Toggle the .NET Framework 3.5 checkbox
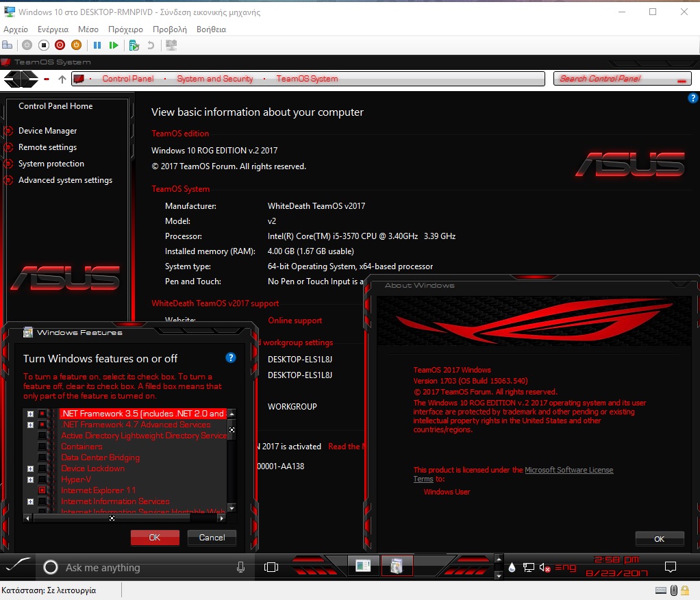Viewport: 700px width, 600px height. [x=42, y=414]
